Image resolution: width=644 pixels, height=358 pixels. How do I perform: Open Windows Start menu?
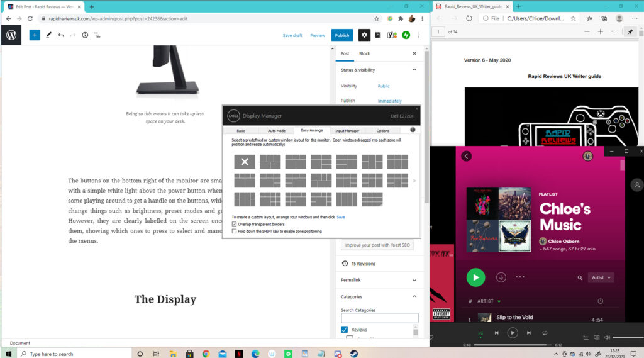point(8,354)
